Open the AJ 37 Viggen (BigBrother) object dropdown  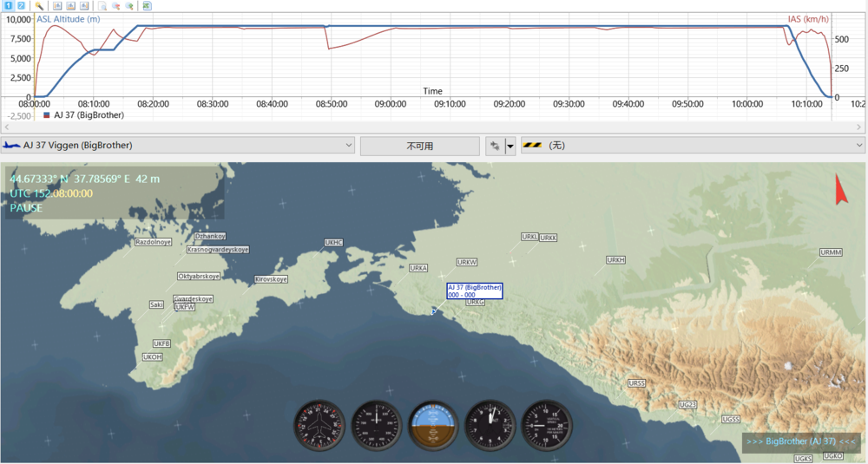178,146
